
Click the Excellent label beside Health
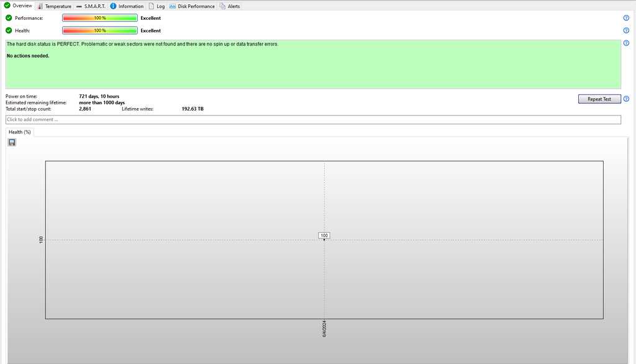150,31
